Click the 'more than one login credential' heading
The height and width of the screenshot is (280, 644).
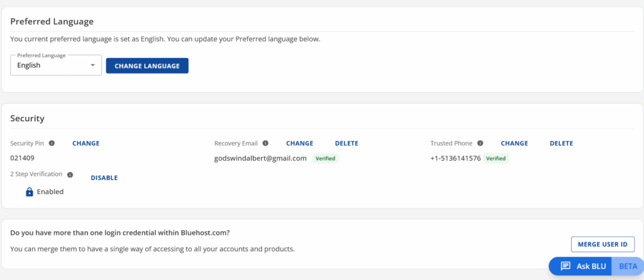(120, 233)
